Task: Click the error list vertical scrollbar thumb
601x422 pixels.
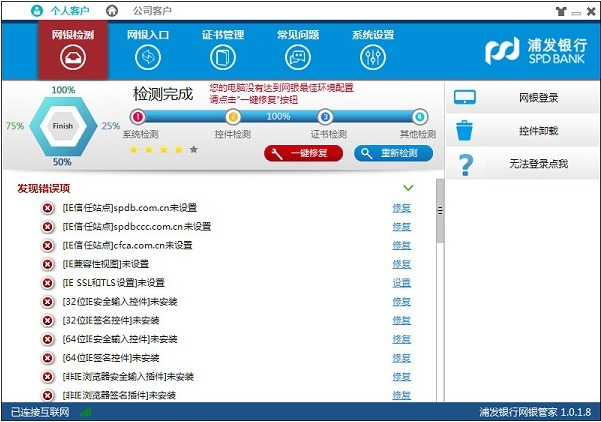Action: click(440, 211)
